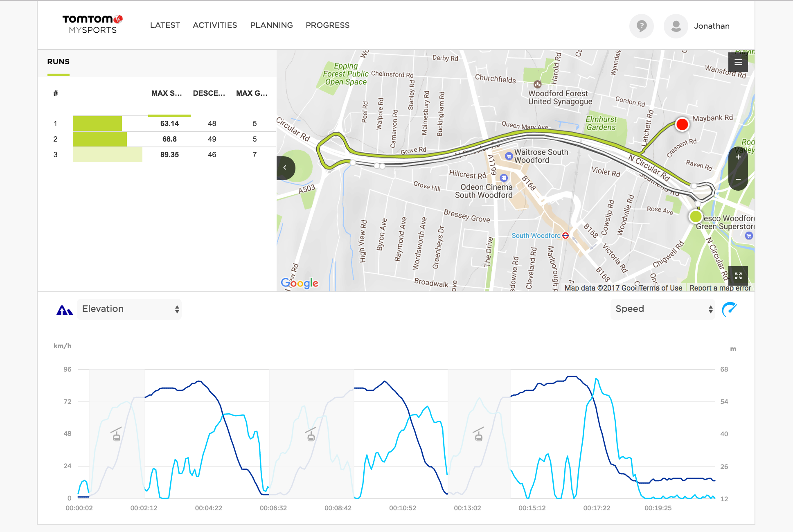This screenshot has height=532, width=793.
Task: Open the map hamburger menu
Action: tap(738, 62)
